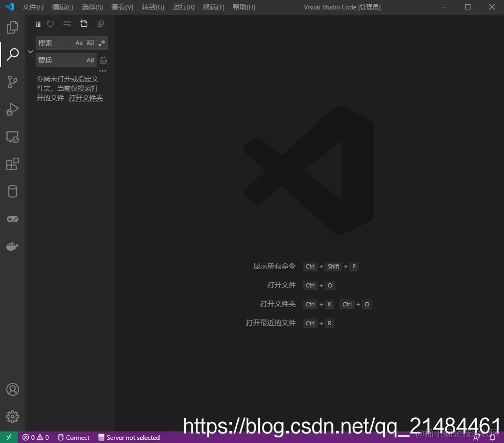The width and height of the screenshot is (504, 443).
Task: Open the 帮助(H) menu
Action: [x=244, y=7]
